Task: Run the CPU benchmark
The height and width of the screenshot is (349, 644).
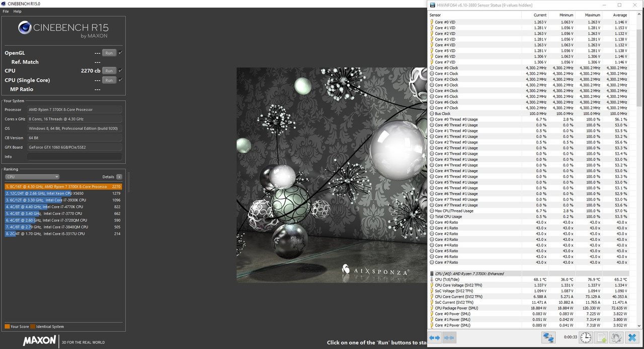Action: pos(109,71)
